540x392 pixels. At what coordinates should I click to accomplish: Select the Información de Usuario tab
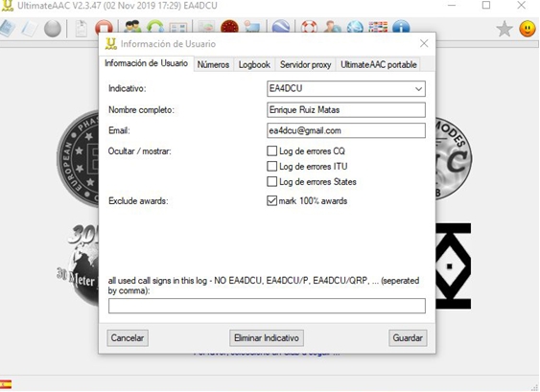(x=146, y=63)
